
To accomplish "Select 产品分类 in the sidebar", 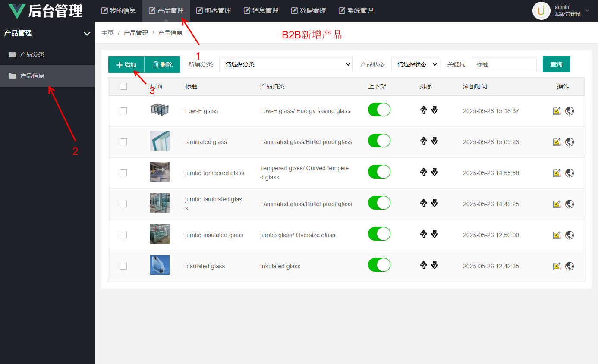I will click(47, 54).
